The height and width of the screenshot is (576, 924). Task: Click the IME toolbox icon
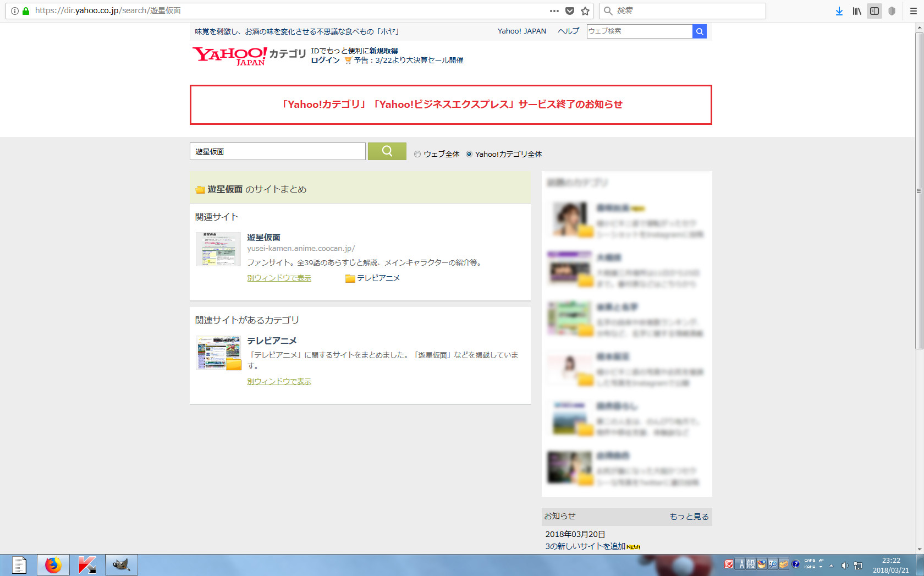pos(784,564)
